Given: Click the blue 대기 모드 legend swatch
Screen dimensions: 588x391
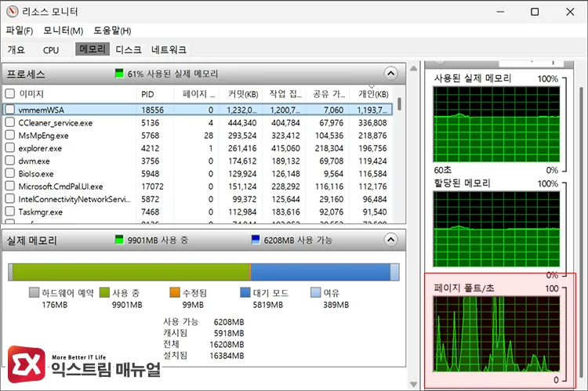Looking at the screenshot, I should pyautogui.click(x=245, y=292).
